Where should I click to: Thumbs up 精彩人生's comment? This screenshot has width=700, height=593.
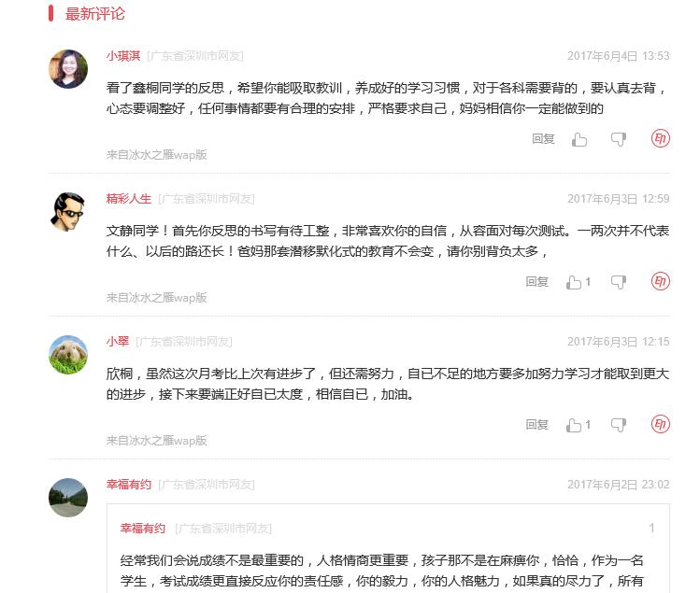574,282
